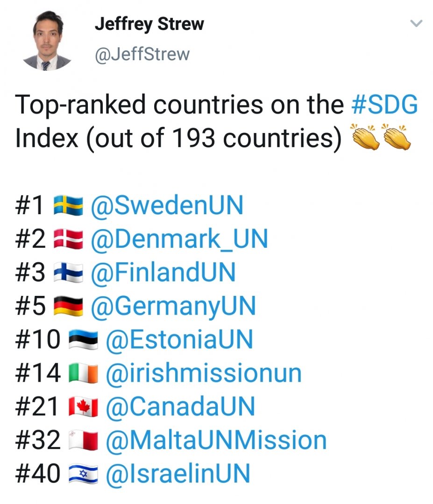
Task: Open the @Denmark_UN mention
Action: [x=179, y=239]
